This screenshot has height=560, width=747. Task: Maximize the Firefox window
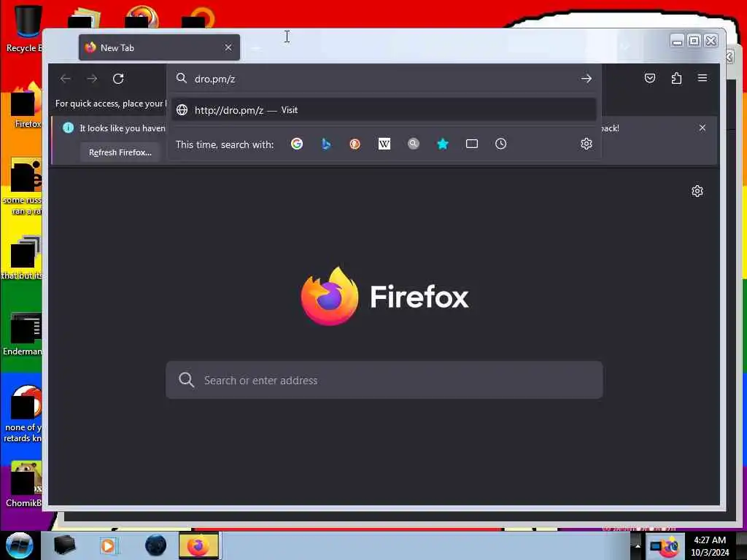(694, 41)
